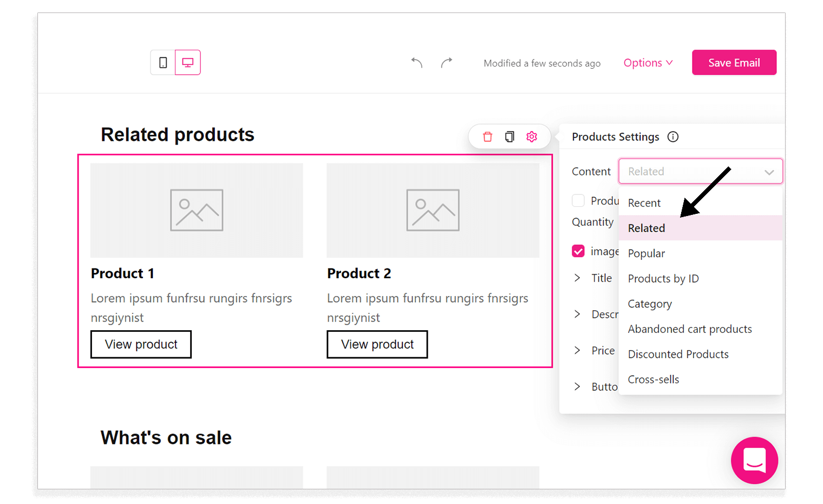Select Category content option
Viewport: 823px width, 504px height.
click(701, 304)
